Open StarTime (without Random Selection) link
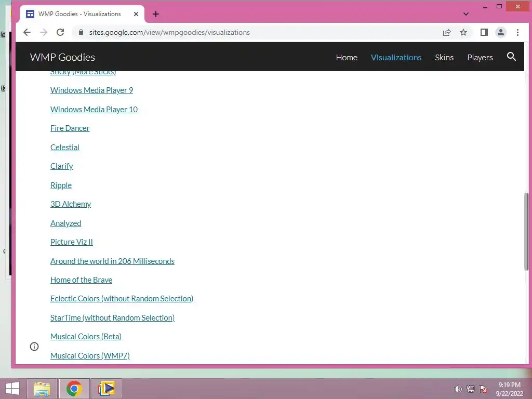This screenshot has width=532, height=399. [112, 317]
